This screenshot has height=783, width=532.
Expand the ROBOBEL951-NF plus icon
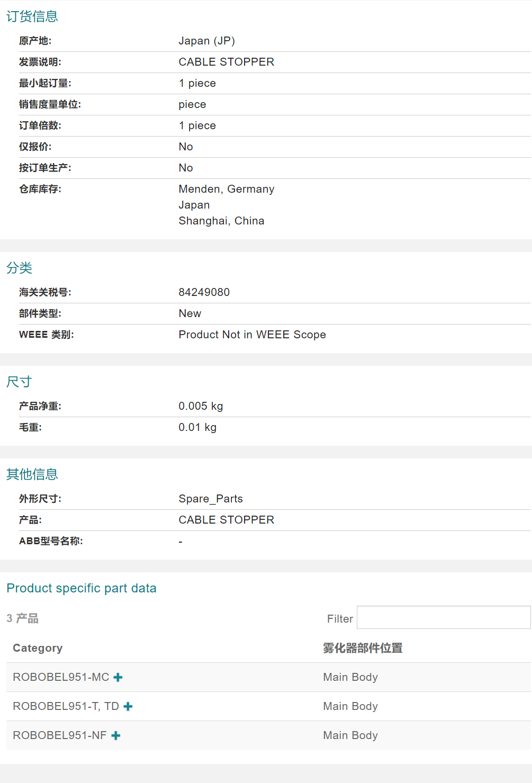coord(116,735)
